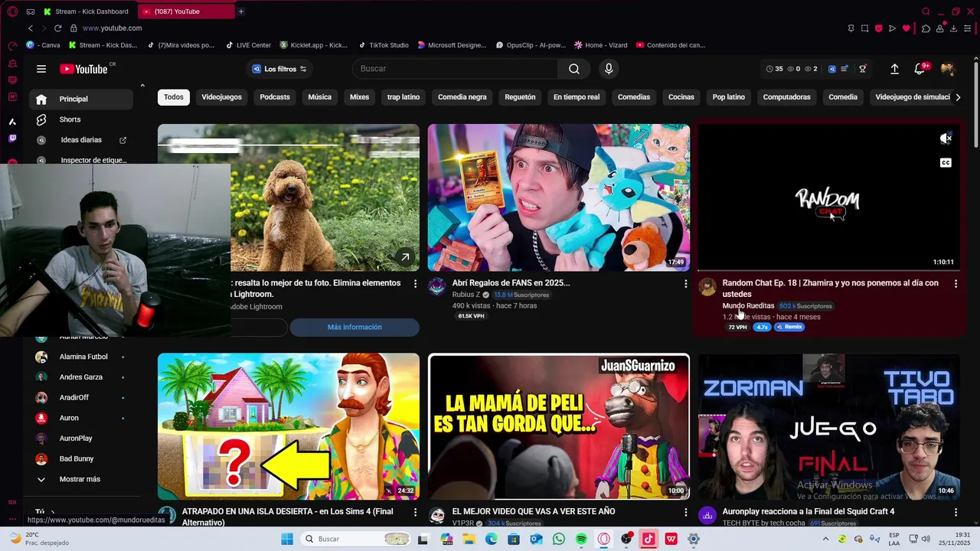Open options for ATRAPADO EN UNA ISLA video
980x551 pixels.
click(415, 512)
